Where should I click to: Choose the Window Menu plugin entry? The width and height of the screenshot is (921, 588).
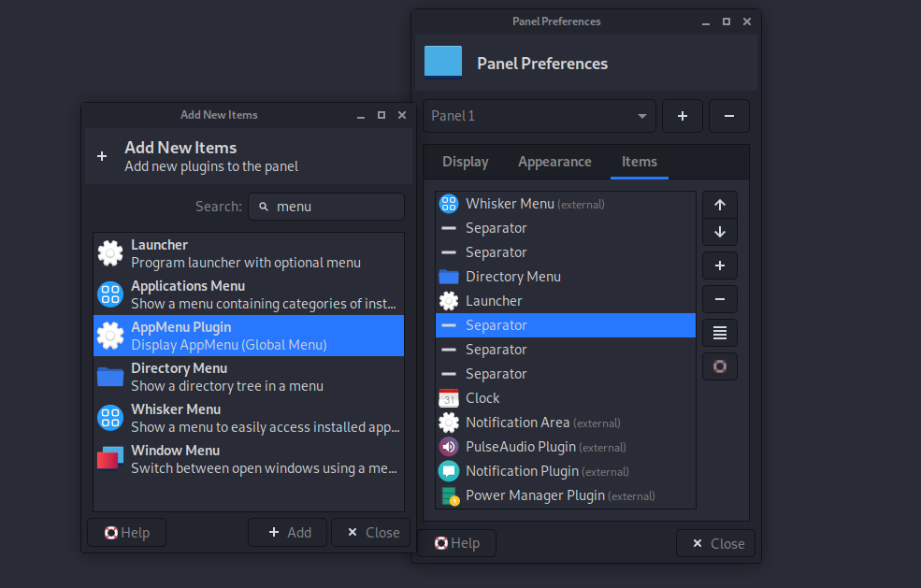[249, 459]
